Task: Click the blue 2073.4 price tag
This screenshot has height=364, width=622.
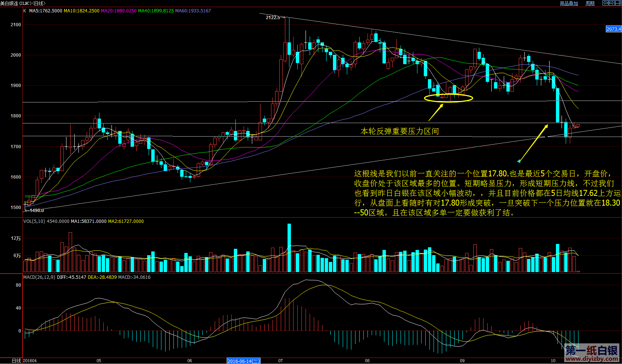Action: (x=613, y=29)
